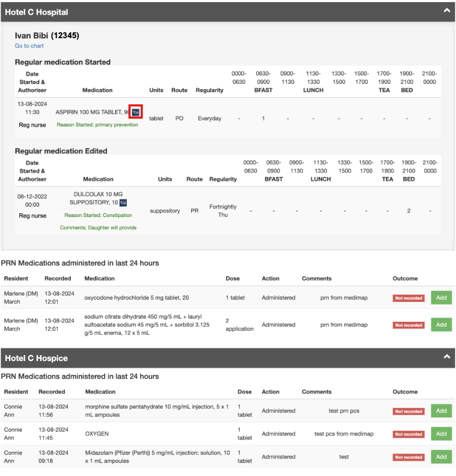Viewport: 456px width, 476px height.
Task: Click patient name Ivan Bibi (12345)
Action: click(47, 36)
